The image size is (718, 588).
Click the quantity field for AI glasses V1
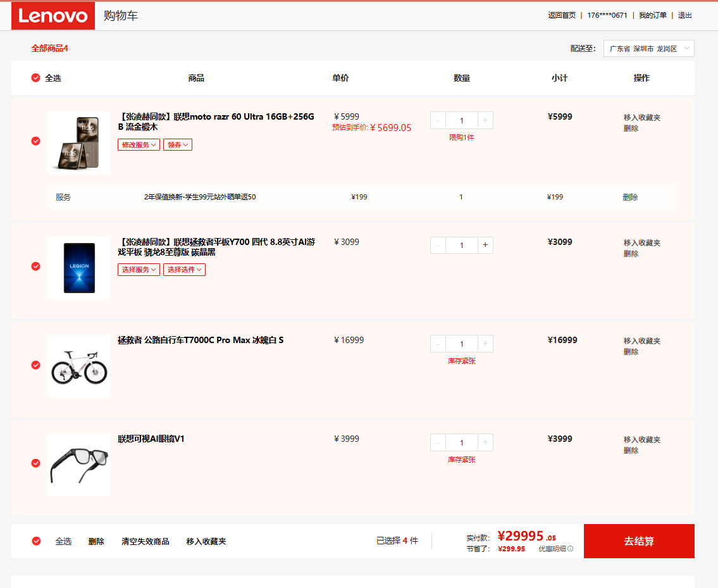(x=461, y=442)
